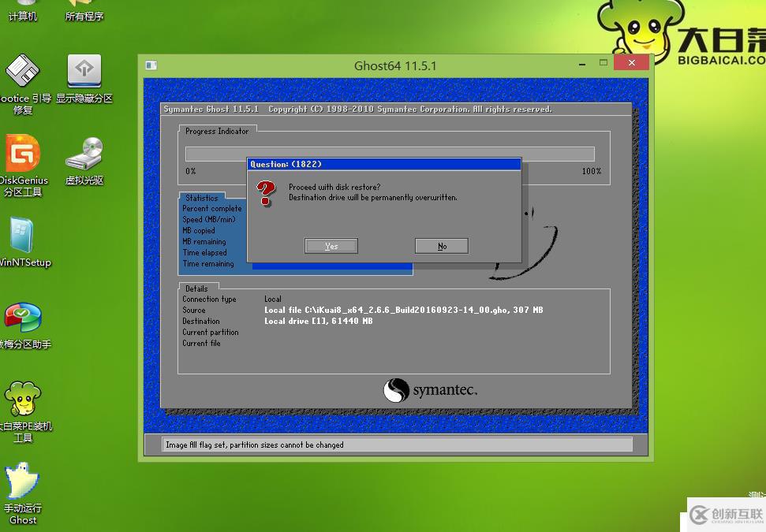Image resolution: width=766 pixels, height=532 pixels.
Task: Click 'Local drive [1], 61440 MB' destination text
Action: pyautogui.click(x=319, y=321)
